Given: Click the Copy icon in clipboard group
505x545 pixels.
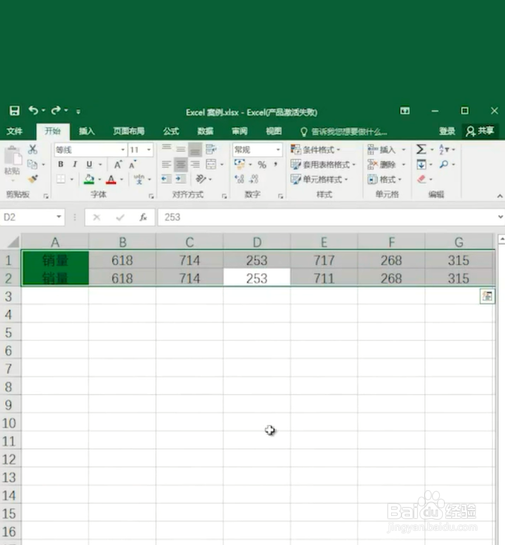Looking at the screenshot, I should coord(32,164).
